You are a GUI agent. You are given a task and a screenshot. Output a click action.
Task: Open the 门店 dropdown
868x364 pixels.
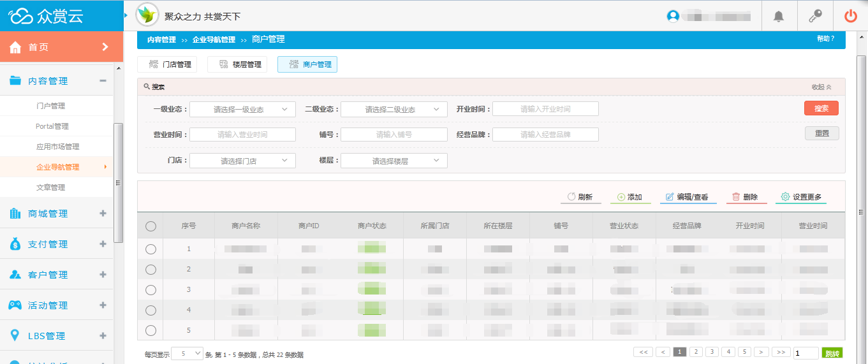(x=242, y=161)
